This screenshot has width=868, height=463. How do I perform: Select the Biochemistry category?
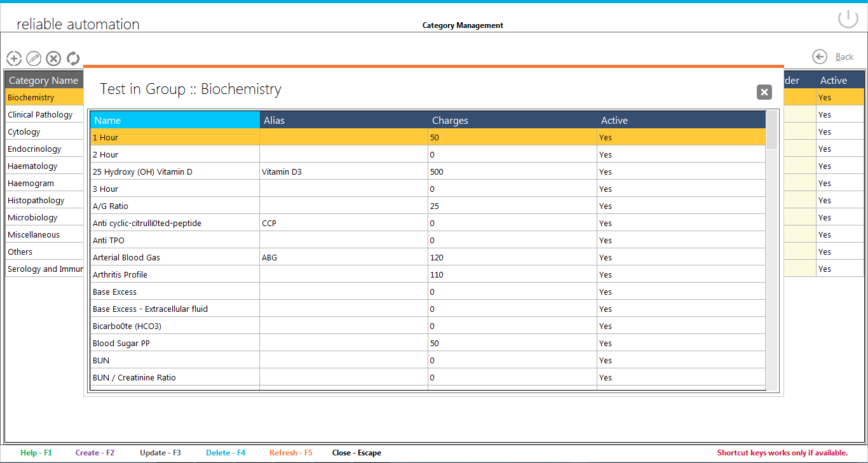click(x=44, y=97)
